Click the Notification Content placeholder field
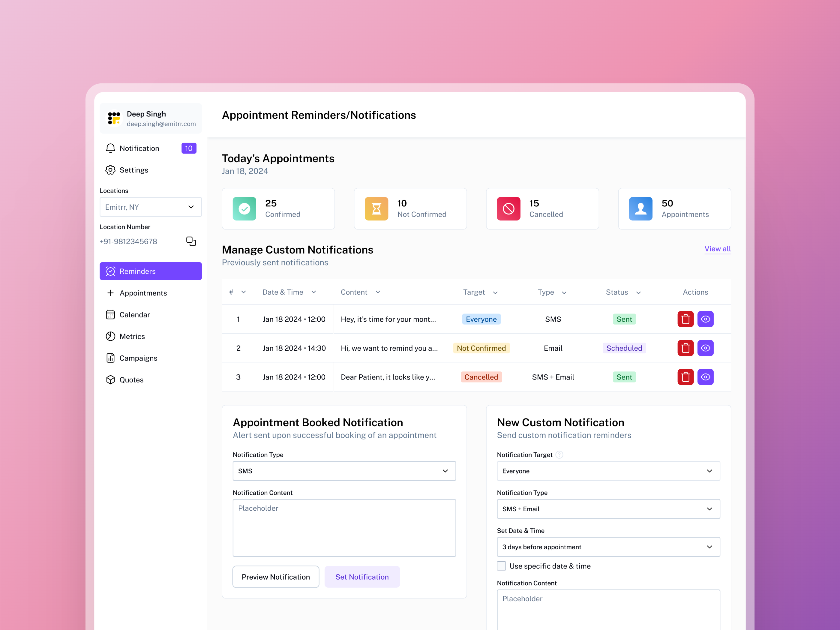 (x=344, y=528)
